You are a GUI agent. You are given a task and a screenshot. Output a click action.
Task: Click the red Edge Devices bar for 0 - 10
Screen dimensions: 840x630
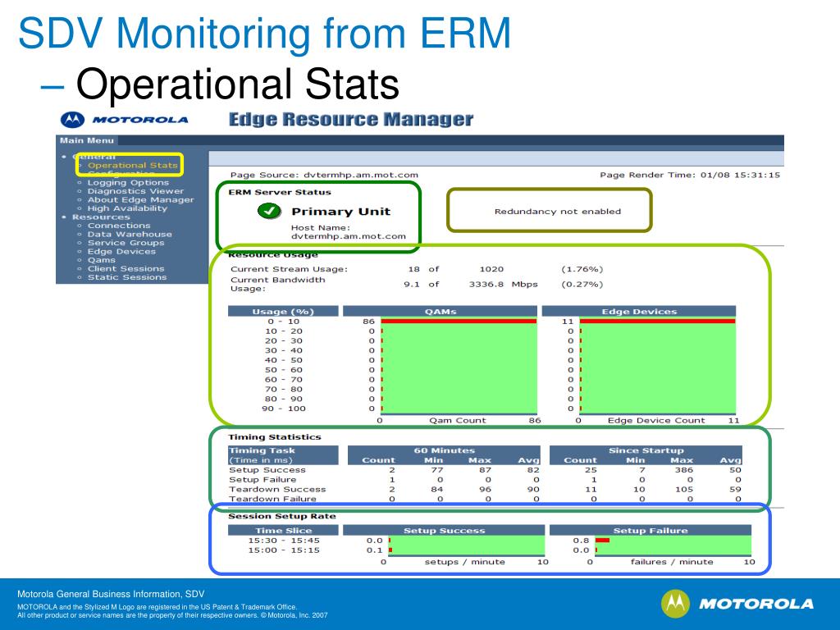tap(658, 322)
